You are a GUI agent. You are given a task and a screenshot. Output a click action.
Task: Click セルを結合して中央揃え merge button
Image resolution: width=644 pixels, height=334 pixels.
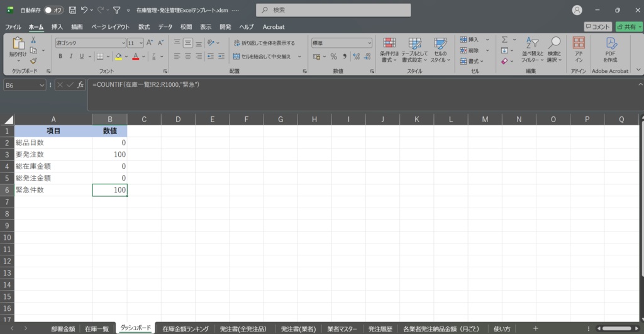pyautogui.click(x=262, y=56)
